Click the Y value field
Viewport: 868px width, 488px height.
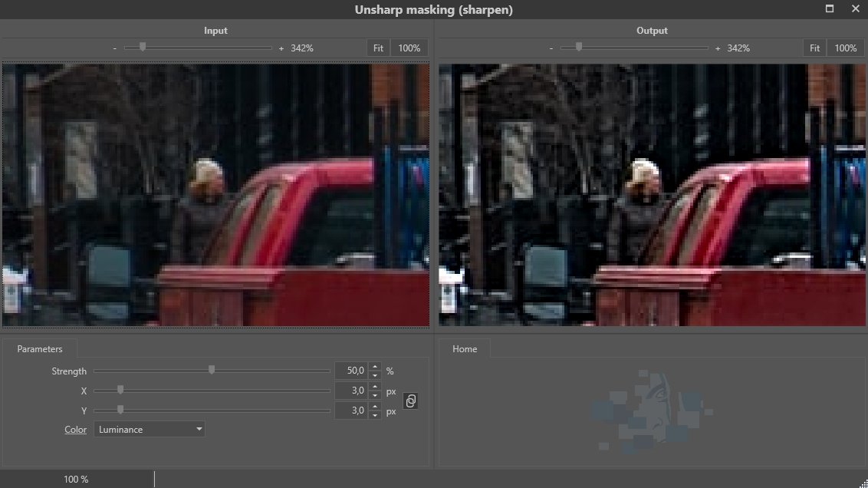[x=351, y=411]
